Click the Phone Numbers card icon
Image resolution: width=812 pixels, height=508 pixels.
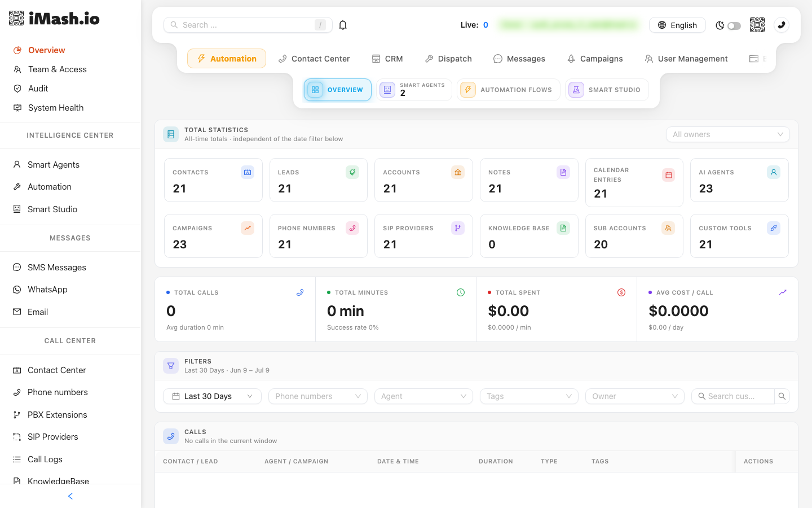(352, 228)
